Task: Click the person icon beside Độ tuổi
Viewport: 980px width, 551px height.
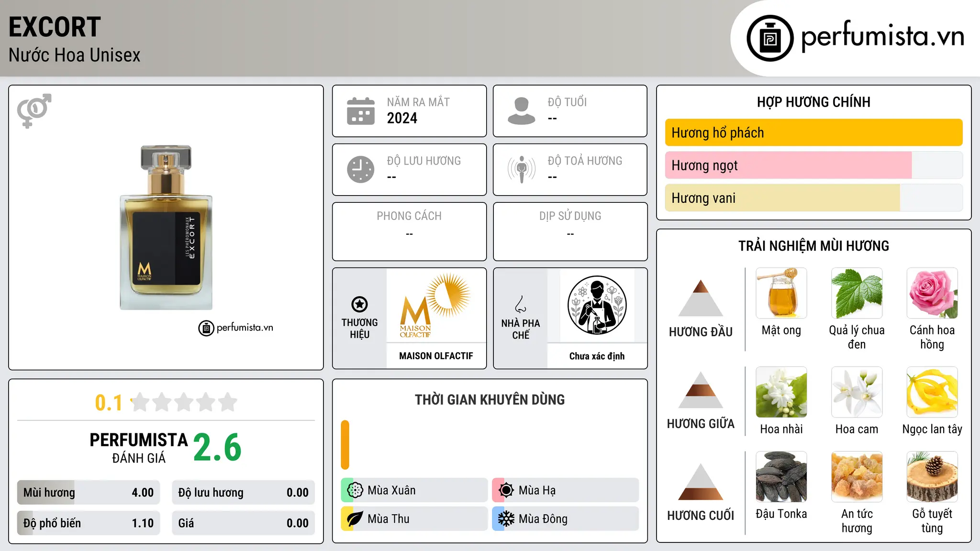Action: pos(522,111)
